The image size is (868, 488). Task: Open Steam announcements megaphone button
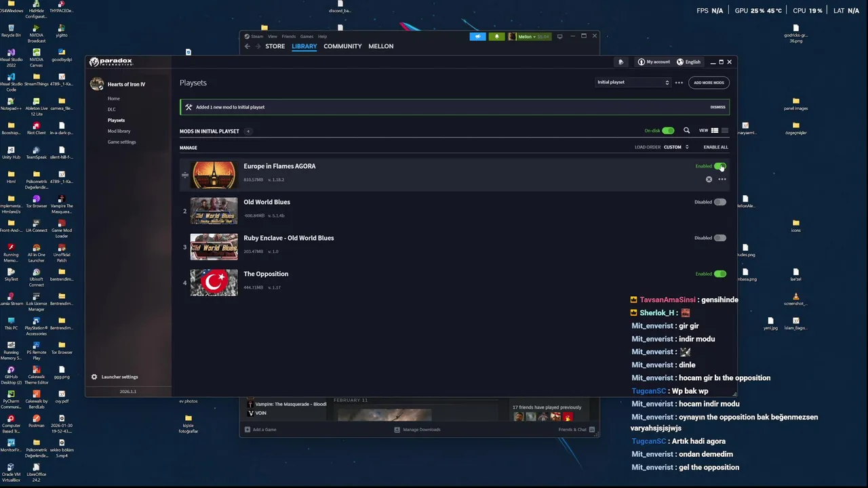point(477,37)
